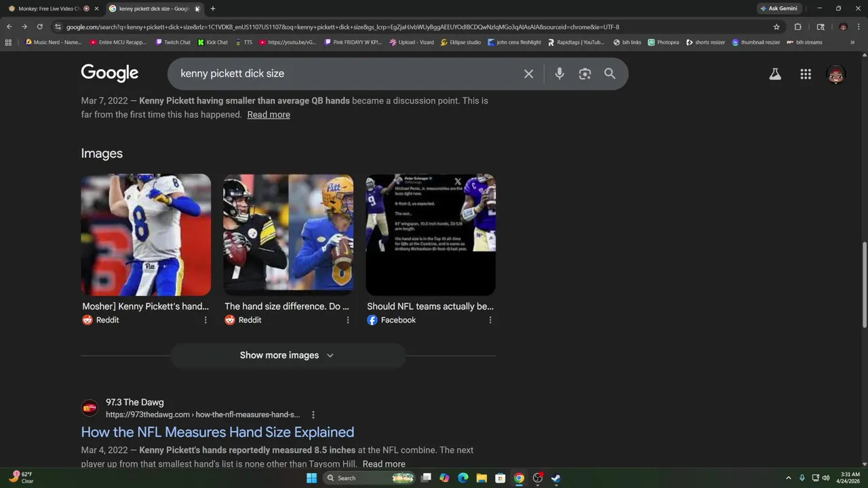Open Photopea bookmark
This screenshot has height=488, width=868.
coord(663,42)
